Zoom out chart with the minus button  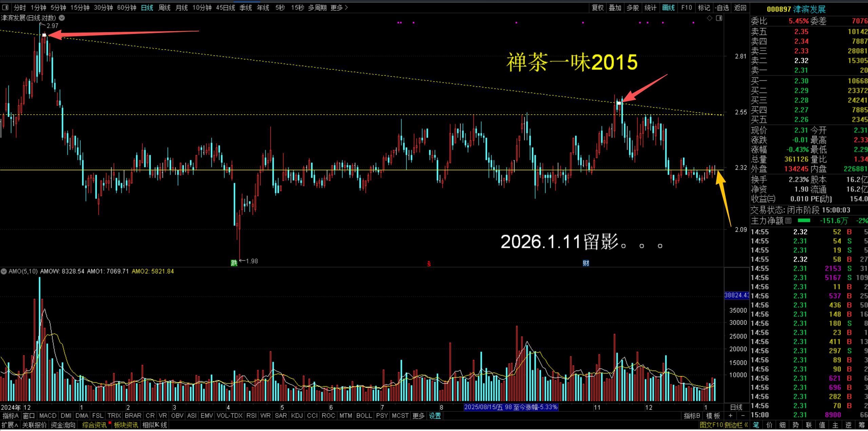743,415
